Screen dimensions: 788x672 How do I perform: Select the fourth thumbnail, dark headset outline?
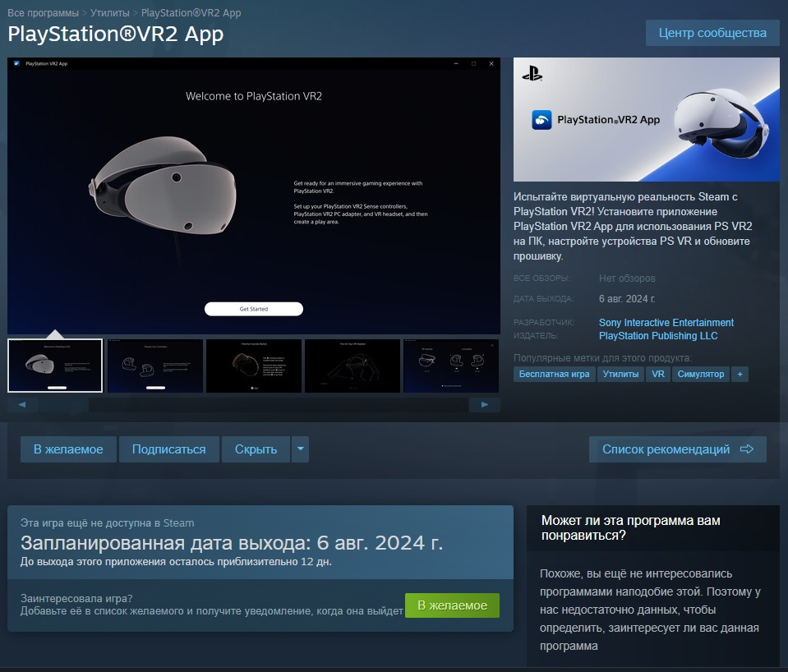(353, 366)
